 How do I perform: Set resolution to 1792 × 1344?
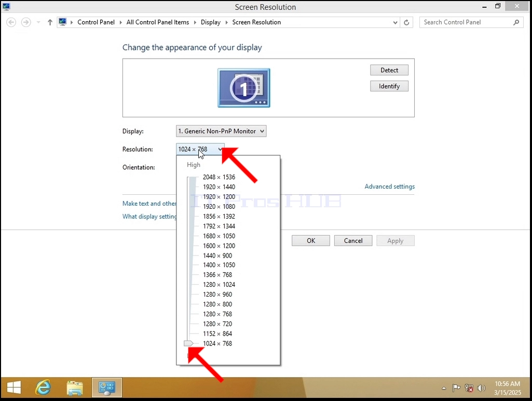pos(219,226)
